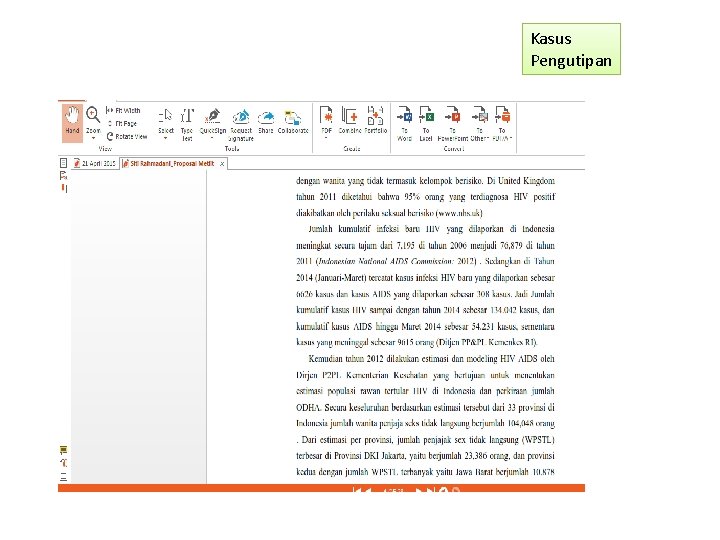Click the 'WPSTL' abbreviation in parentheses
Image resolution: width=720 pixels, height=540 pixels.
click(x=539, y=440)
